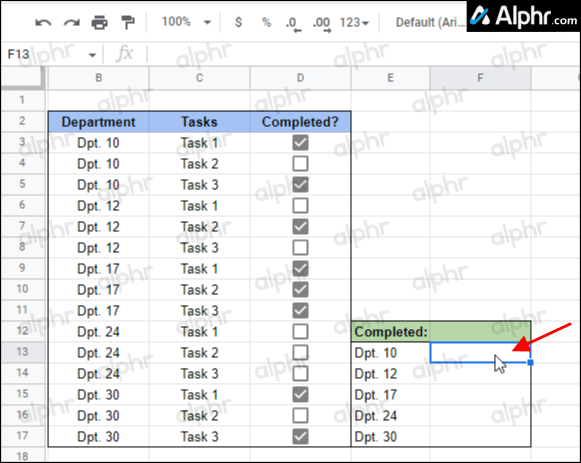Check Dpt. 24 Task 3 checkbox
This screenshot has height=463, width=581.
[x=300, y=373]
